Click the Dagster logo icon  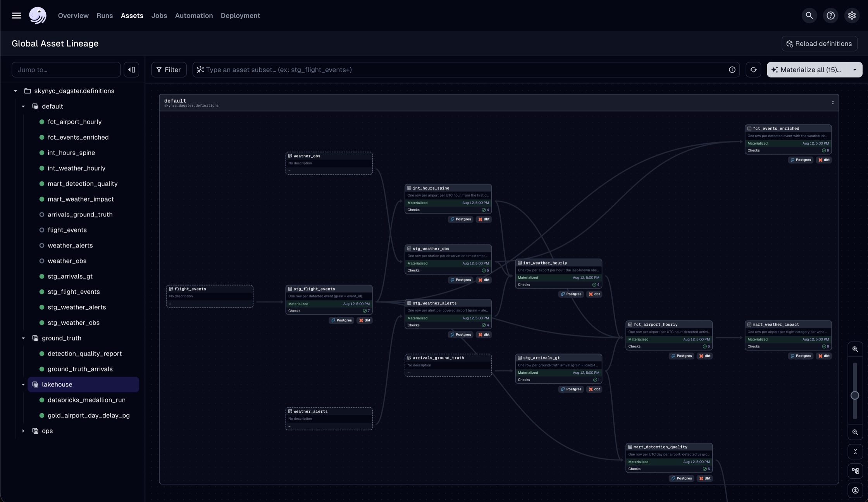[38, 16]
